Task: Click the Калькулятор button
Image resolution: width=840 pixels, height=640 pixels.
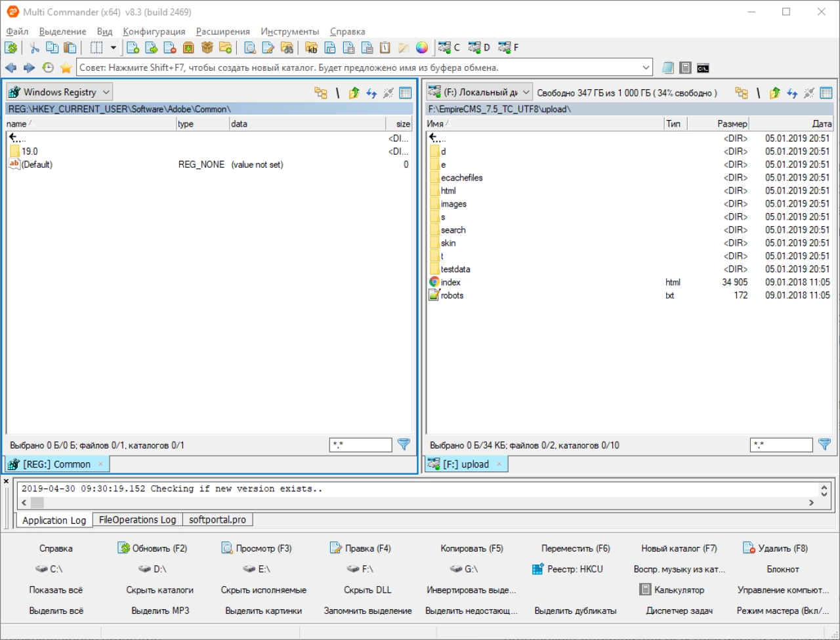Action: coord(671,590)
